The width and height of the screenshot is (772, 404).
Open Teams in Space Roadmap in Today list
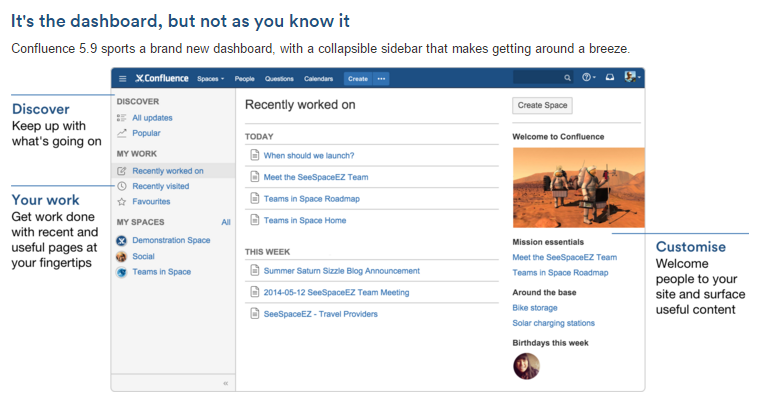(x=312, y=199)
